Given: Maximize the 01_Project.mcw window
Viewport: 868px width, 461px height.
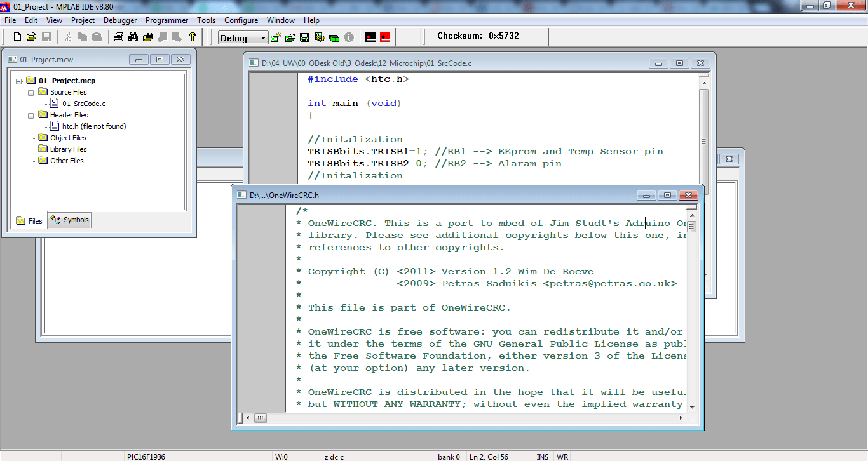Looking at the screenshot, I should tap(159, 59).
